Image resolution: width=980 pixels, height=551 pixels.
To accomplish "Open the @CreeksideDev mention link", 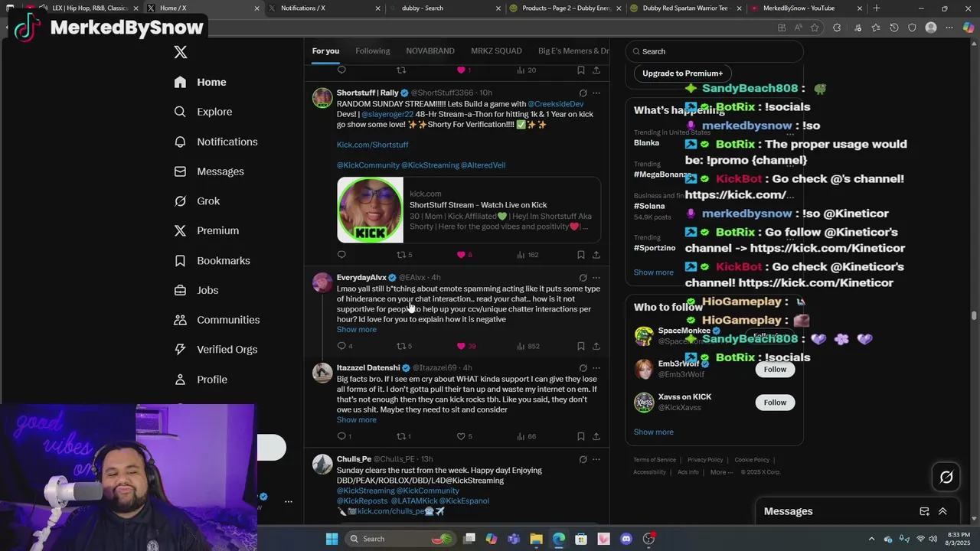I will pos(556,104).
